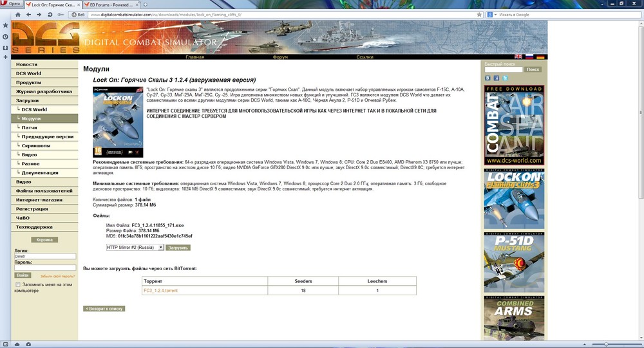
Task: Click the URL address field
Action: coord(282,15)
